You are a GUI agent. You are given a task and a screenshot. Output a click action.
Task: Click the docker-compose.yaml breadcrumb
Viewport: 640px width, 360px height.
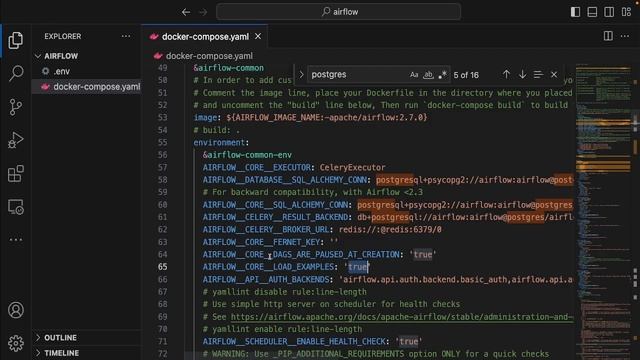point(209,56)
